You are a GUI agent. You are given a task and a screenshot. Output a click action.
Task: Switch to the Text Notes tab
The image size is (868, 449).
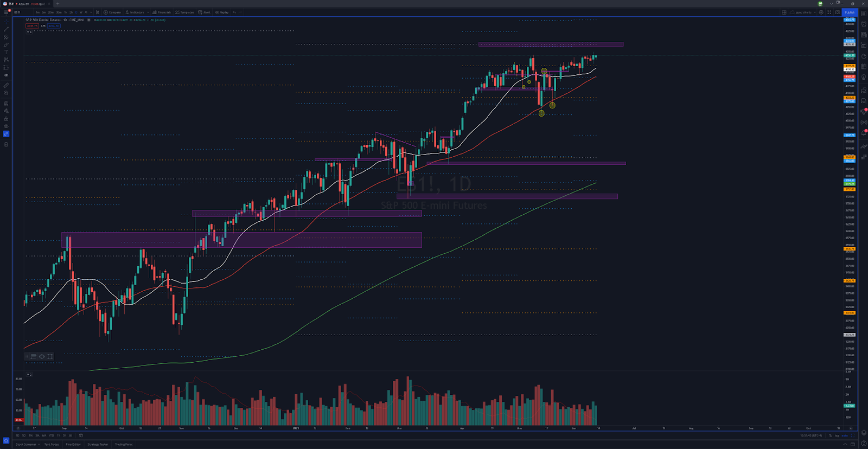click(52, 444)
